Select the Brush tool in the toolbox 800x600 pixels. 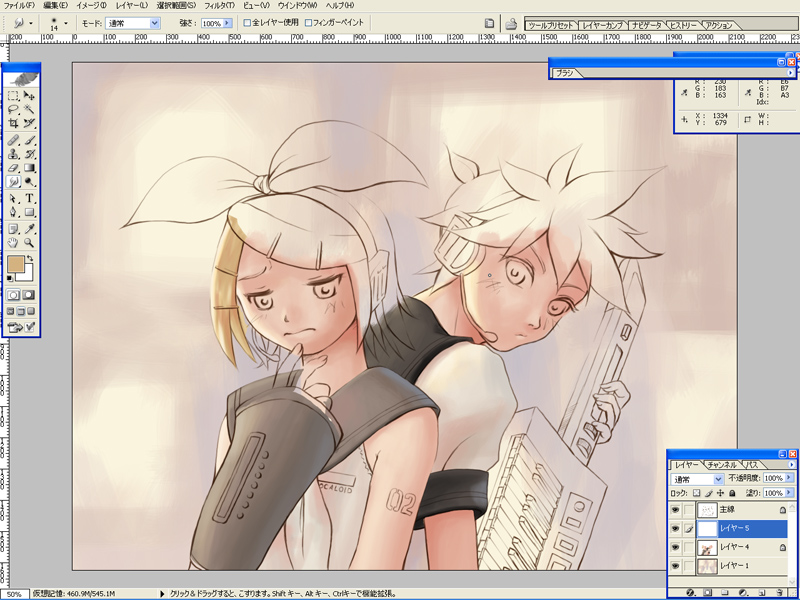coord(29,140)
